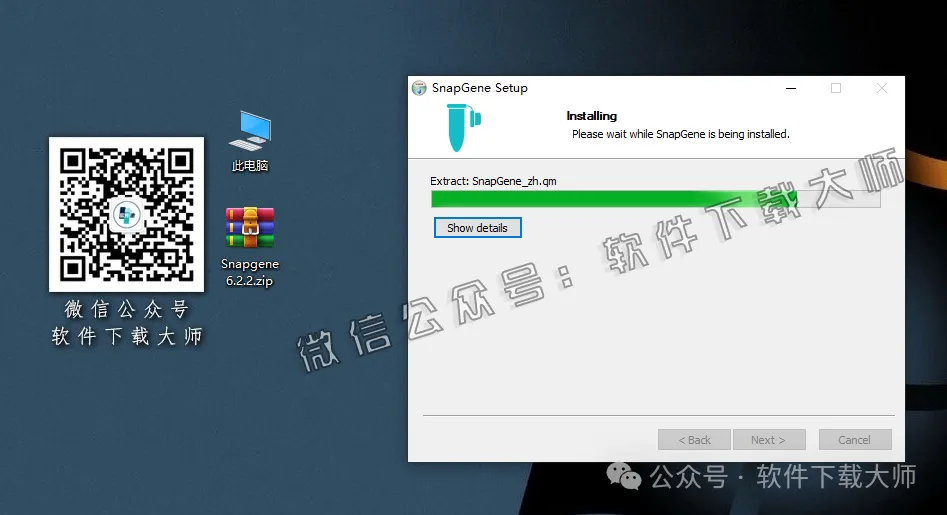Viewport: 947px width, 515px height.
Task: Click the '此电脑' icon label
Action: 250,165
